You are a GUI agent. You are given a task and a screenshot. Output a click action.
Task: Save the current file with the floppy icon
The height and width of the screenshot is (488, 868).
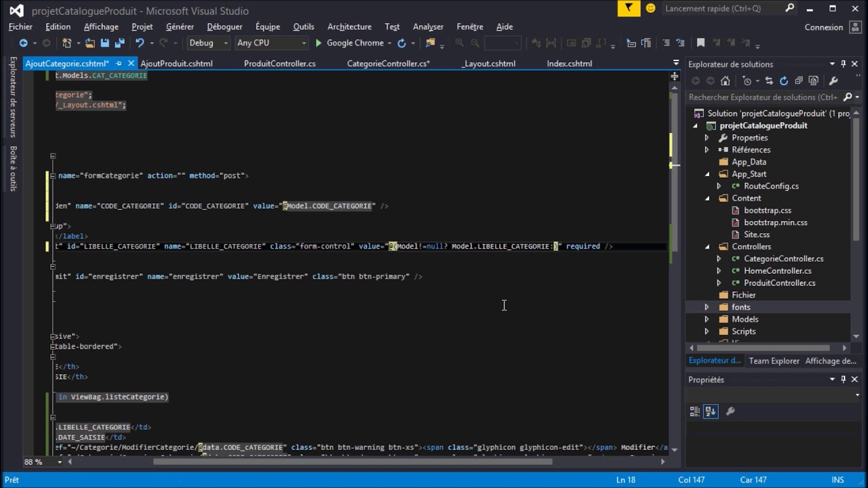pyautogui.click(x=105, y=43)
